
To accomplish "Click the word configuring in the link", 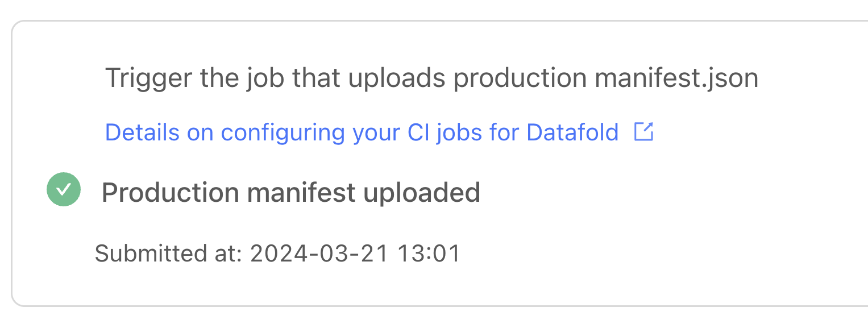I will pos(284,132).
